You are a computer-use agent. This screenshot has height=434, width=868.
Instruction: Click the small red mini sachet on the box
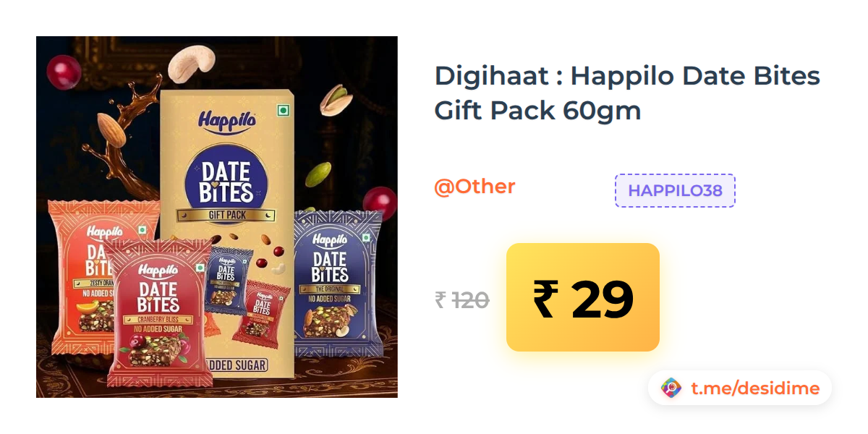(260, 311)
